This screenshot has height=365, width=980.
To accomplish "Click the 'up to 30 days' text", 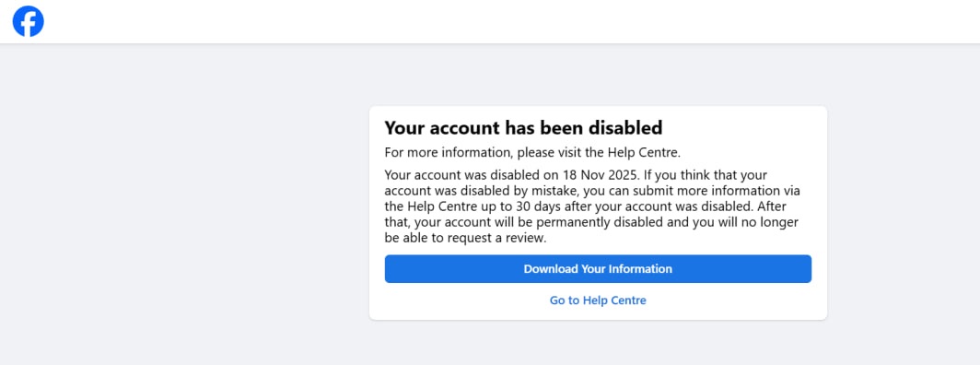I will [519, 206].
